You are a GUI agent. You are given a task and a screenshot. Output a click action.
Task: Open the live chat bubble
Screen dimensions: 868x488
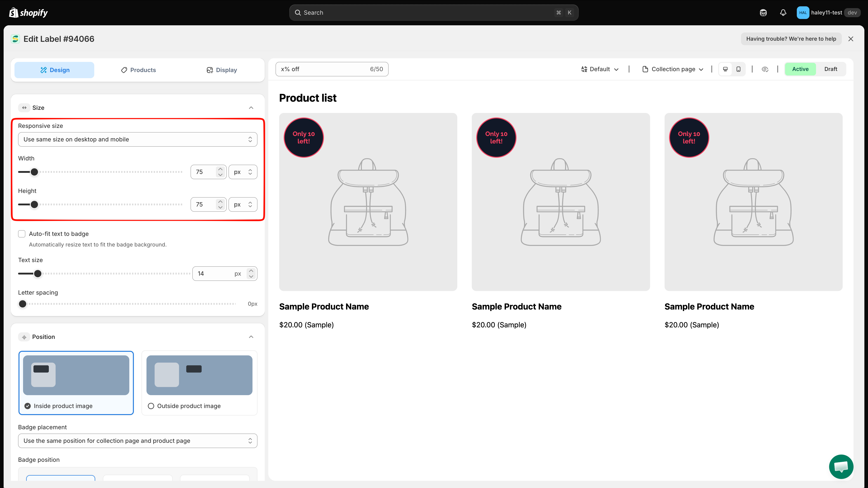[x=841, y=467]
